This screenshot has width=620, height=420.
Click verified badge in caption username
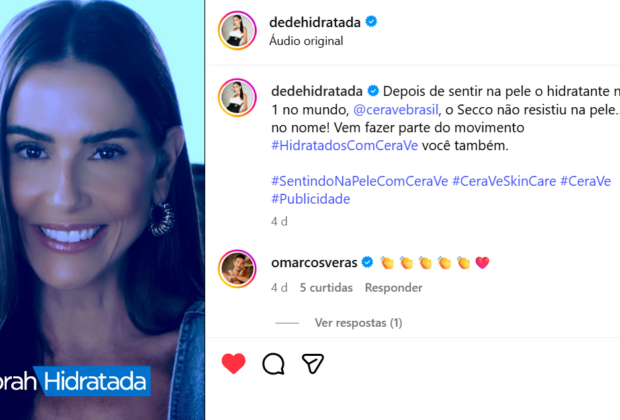point(373,91)
